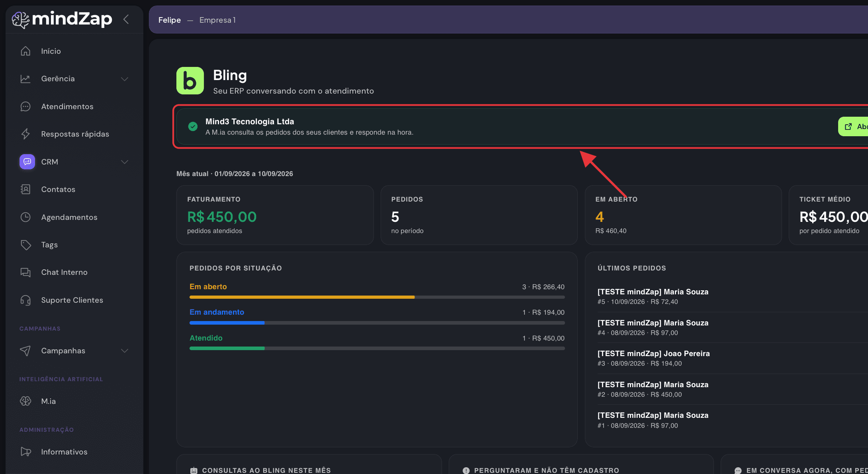The width and height of the screenshot is (868, 474).
Task: Open order #5 Maria Souza R$ 72,40
Action: point(732,296)
